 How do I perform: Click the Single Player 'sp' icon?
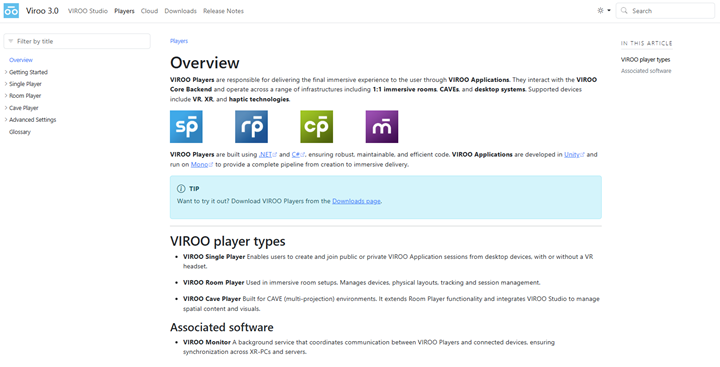(186, 126)
